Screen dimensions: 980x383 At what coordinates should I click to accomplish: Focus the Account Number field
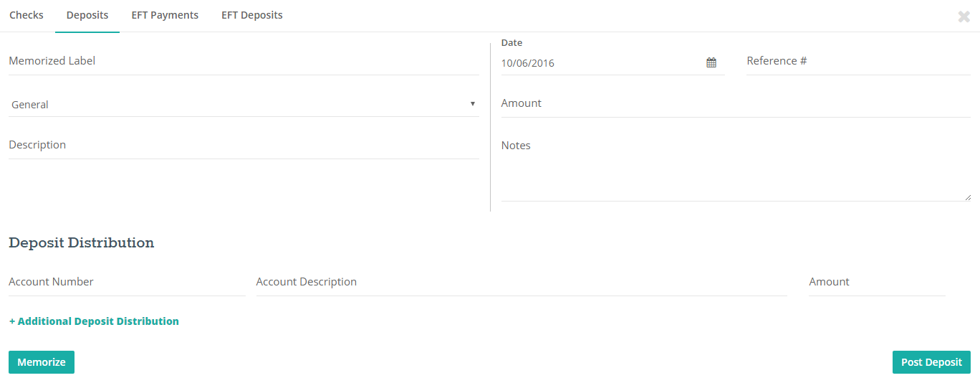[x=127, y=283]
